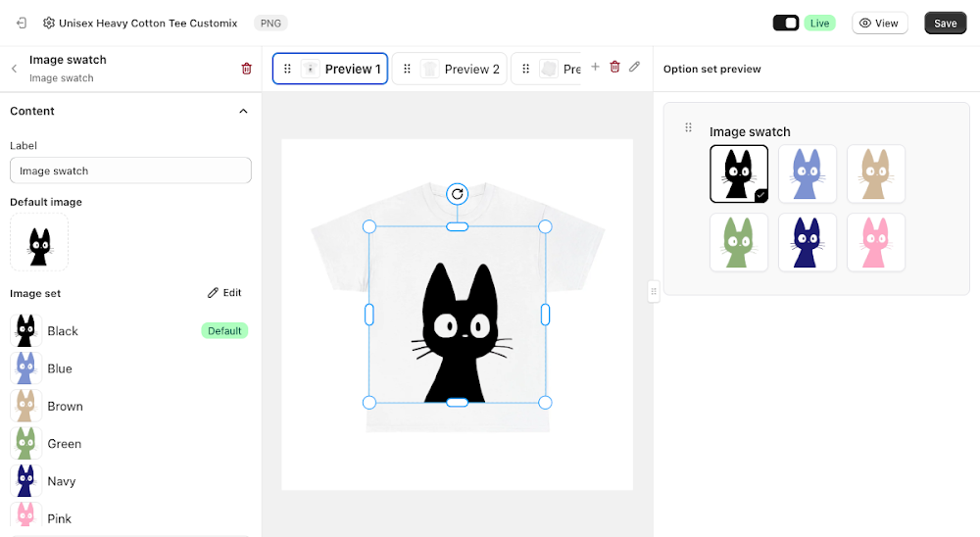The image size is (980, 537).
Task: Choose the green cat swatch
Action: pos(739,243)
